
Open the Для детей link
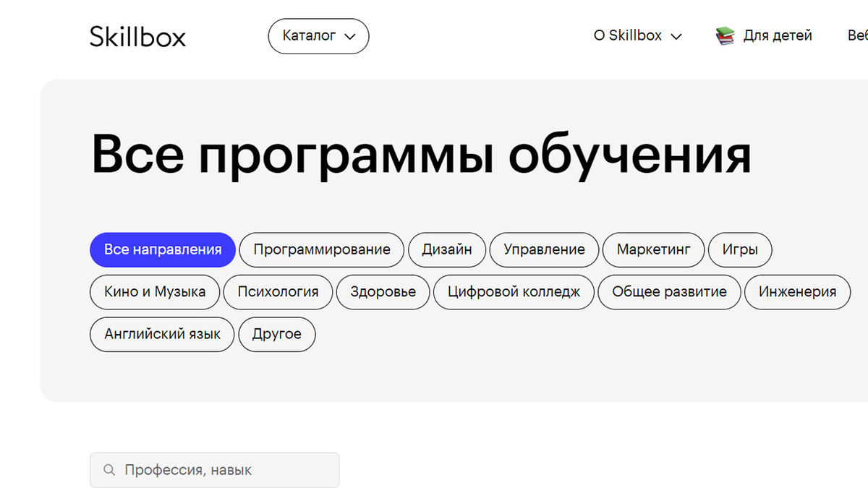[778, 35]
